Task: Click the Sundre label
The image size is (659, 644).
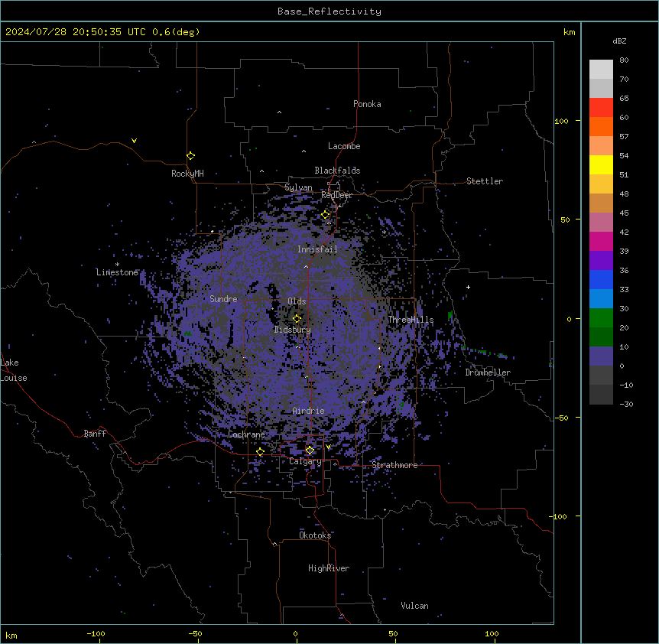Action: (223, 299)
